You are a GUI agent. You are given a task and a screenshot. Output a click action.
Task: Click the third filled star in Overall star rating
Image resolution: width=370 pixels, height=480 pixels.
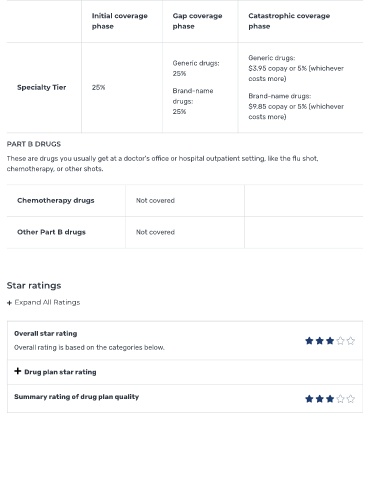[330, 341]
